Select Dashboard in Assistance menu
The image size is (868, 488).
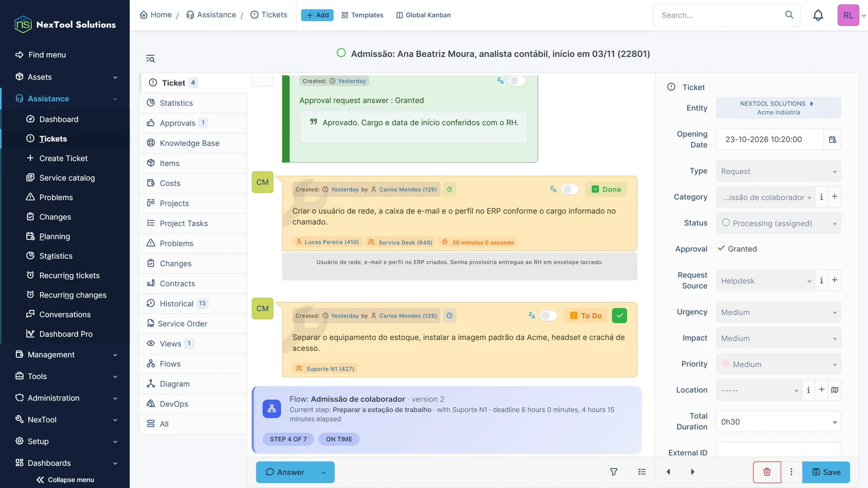(59, 119)
